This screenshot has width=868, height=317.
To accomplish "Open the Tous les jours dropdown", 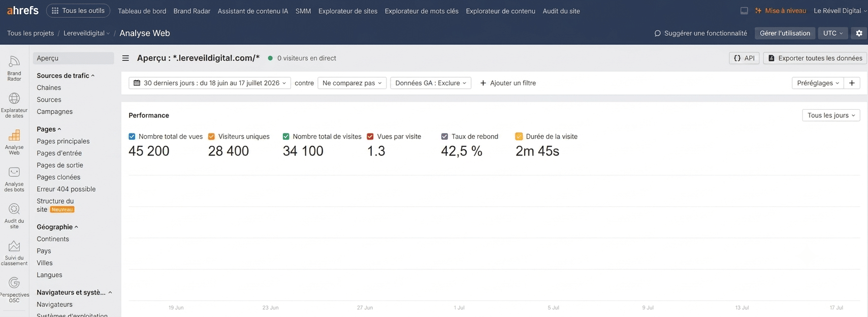I will tap(831, 115).
